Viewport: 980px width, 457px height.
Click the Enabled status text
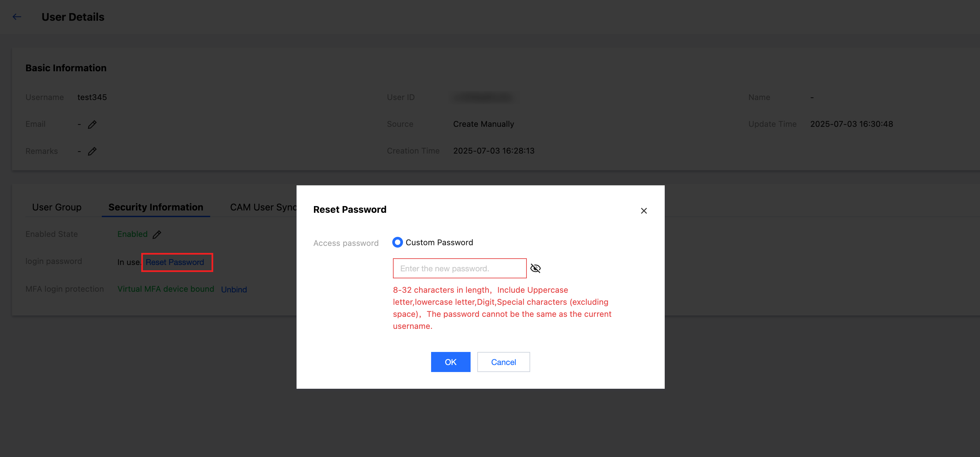pyautogui.click(x=132, y=234)
